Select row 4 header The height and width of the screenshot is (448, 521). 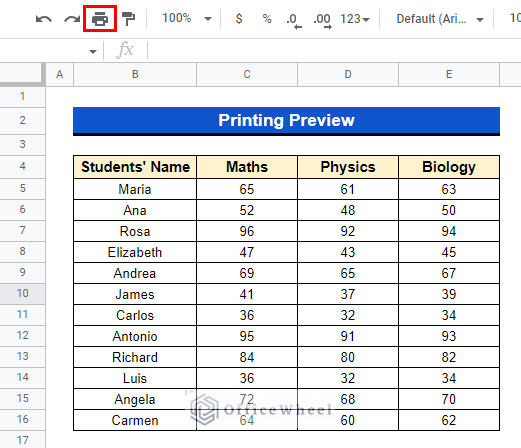22,166
